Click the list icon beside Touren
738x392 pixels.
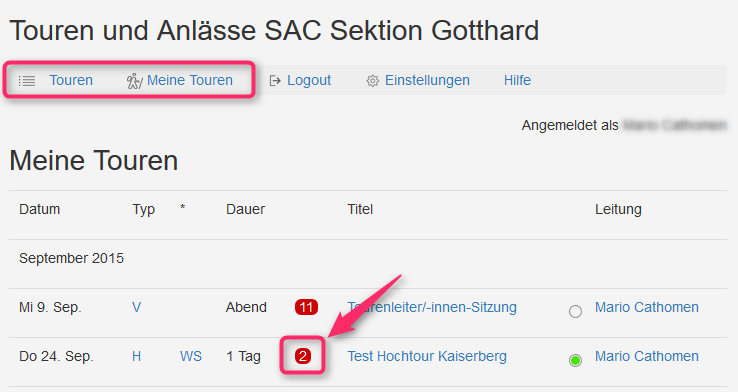point(27,81)
